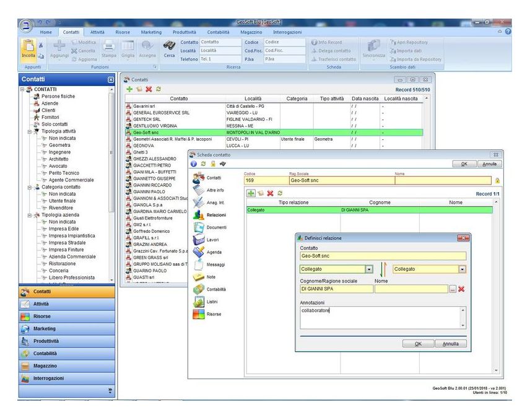Screen dimensions: 530x420
Task: Click the scissors cut icon in Appunti group
Action: click(41, 45)
